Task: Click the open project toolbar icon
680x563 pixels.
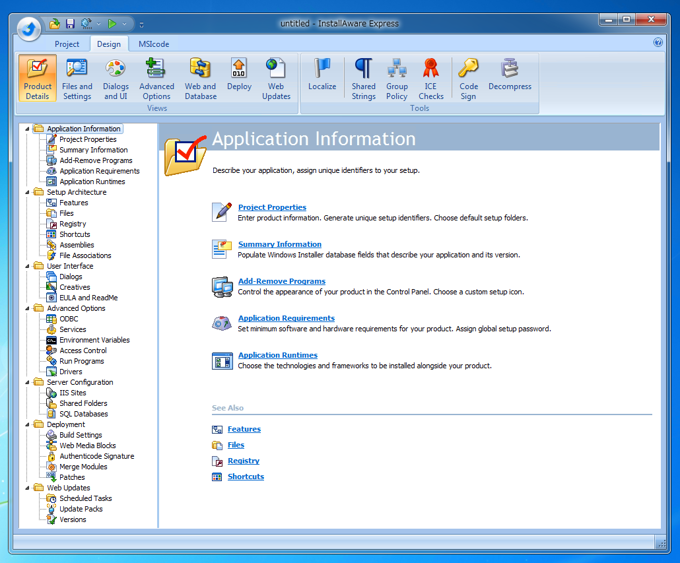Action: [54, 24]
